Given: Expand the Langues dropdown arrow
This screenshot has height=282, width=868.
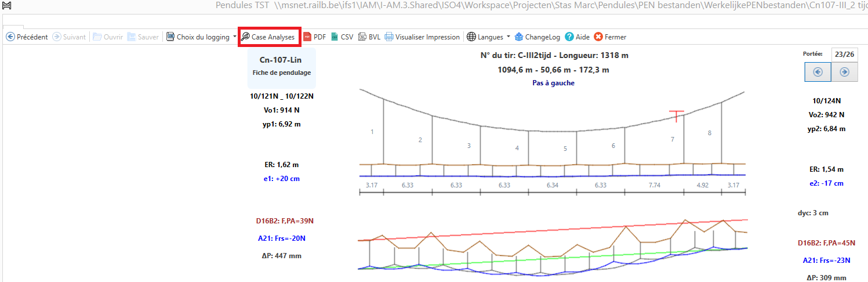Looking at the screenshot, I should [x=509, y=37].
